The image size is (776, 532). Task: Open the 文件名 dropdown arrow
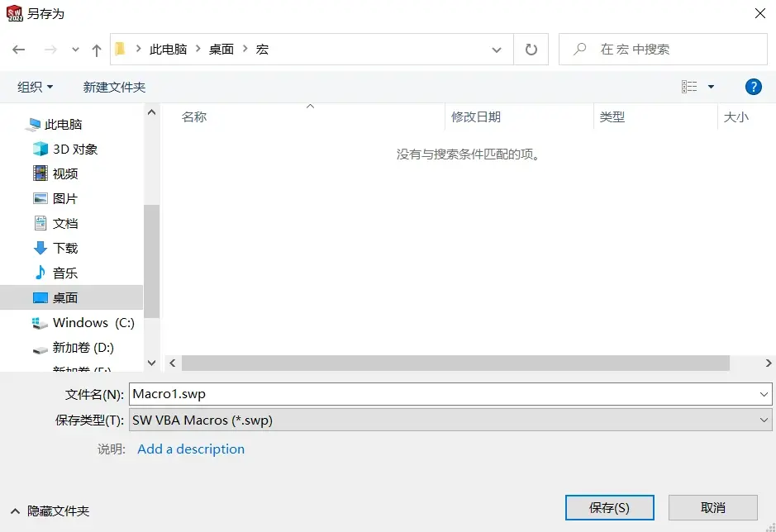[x=764, y=394]
